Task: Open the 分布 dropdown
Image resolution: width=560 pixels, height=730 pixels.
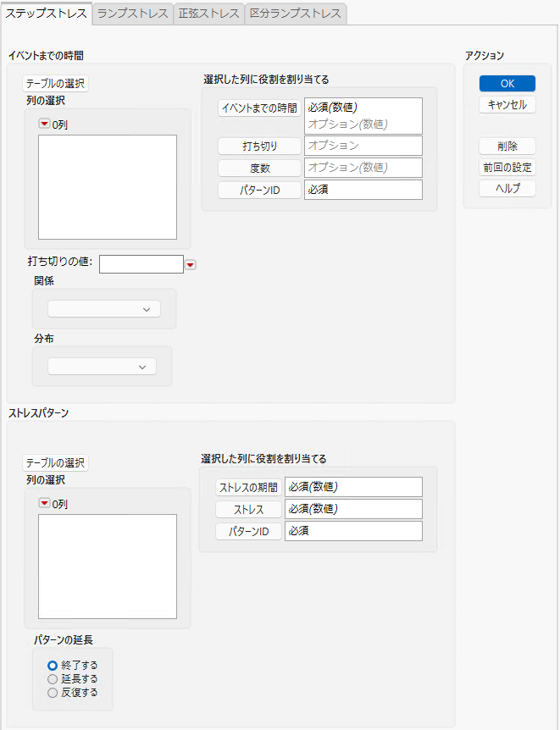Action: point(102,367)
